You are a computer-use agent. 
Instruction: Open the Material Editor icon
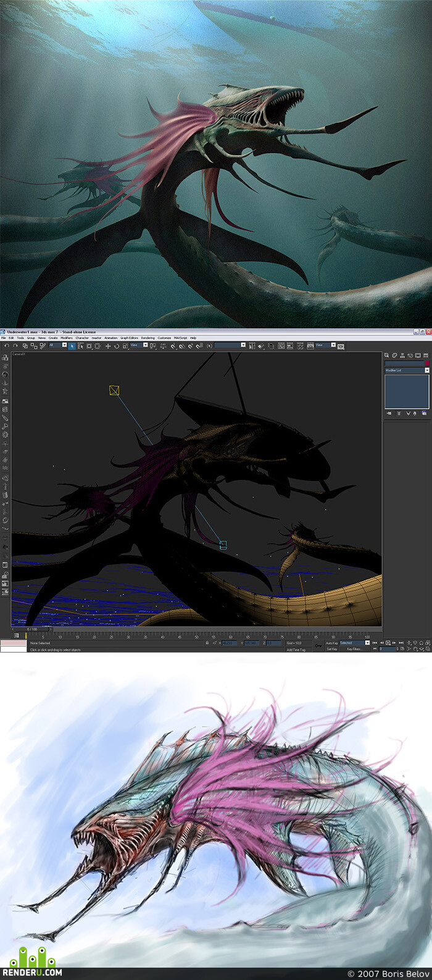coord(300,346)
